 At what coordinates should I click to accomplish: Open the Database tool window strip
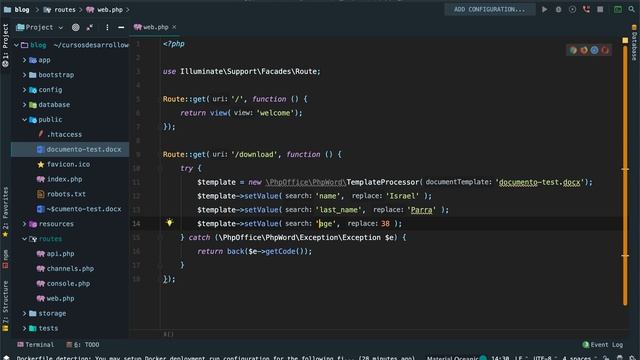point(634,42)
